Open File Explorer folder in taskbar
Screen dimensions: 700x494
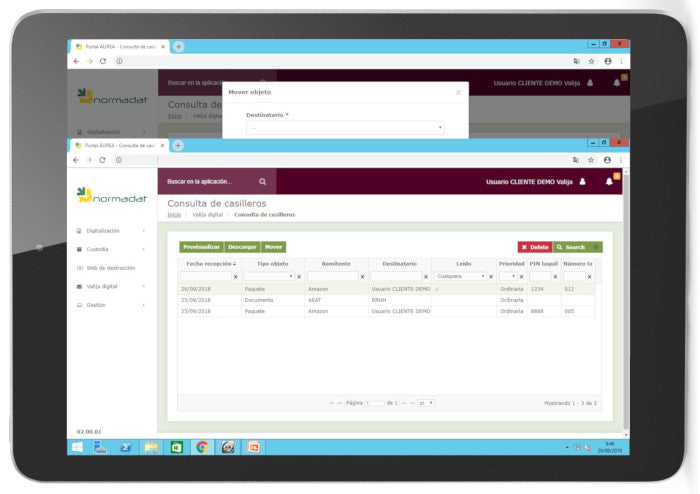point(151,447)
